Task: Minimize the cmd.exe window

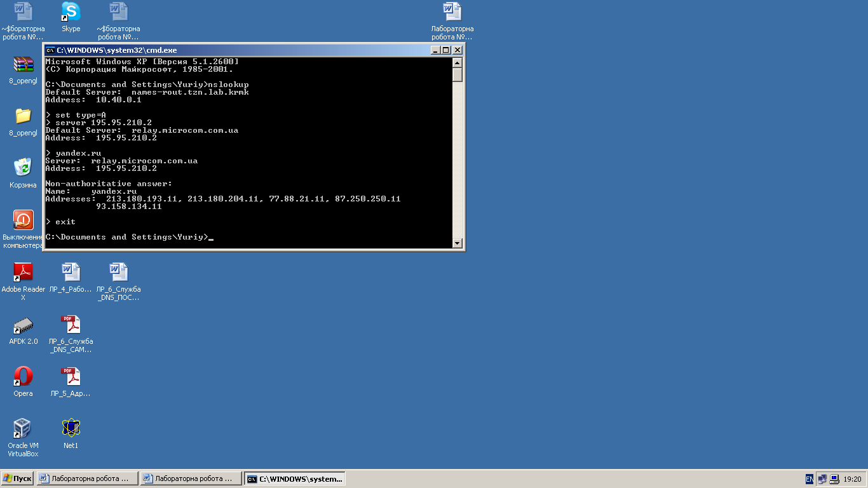Action: (x=435, y=50)
